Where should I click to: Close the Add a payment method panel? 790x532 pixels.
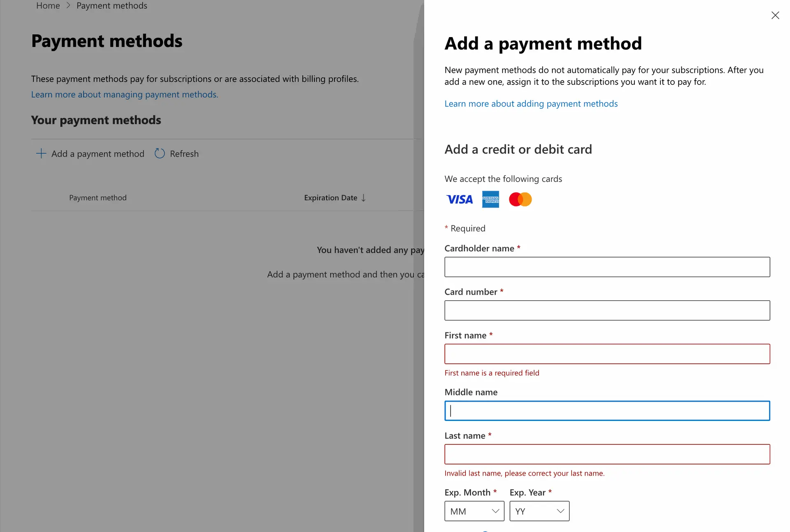(x=775, y=15)
